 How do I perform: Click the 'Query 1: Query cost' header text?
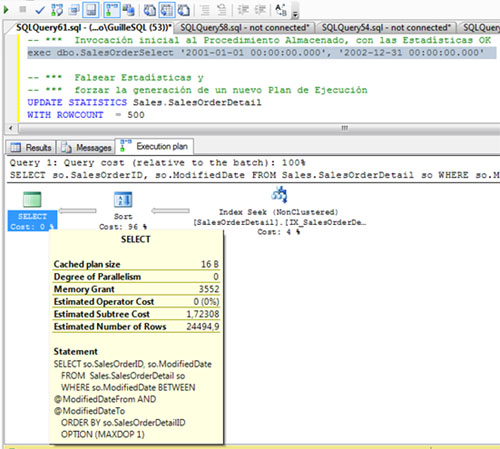157,163
